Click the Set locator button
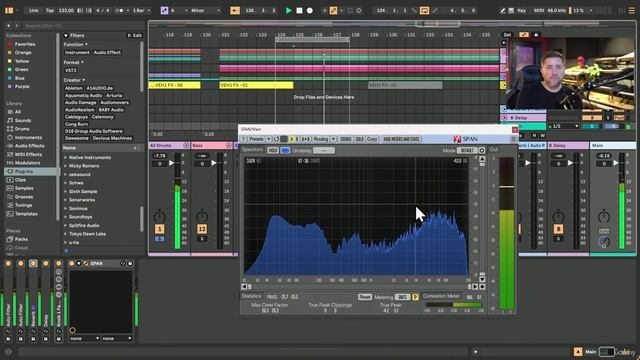 507,35
